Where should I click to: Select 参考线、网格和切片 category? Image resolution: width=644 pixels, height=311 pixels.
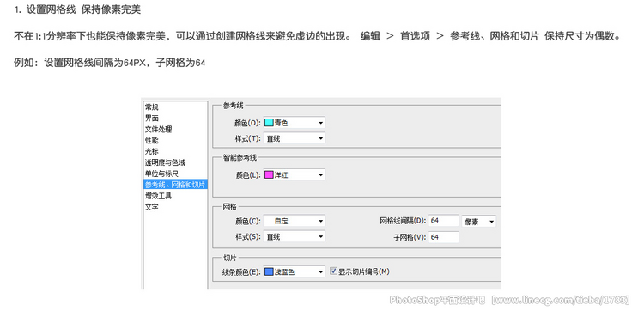click(175, 185)
